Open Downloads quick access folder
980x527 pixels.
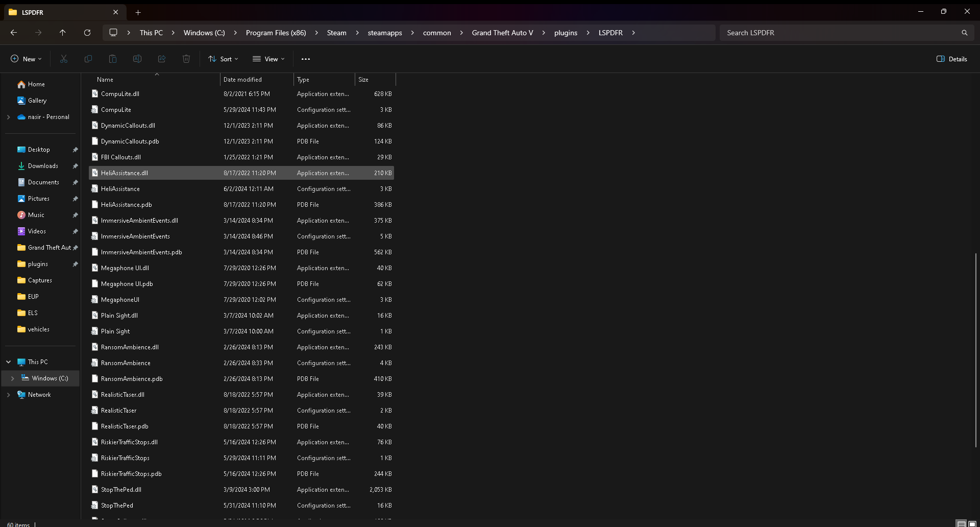[43, 166]
